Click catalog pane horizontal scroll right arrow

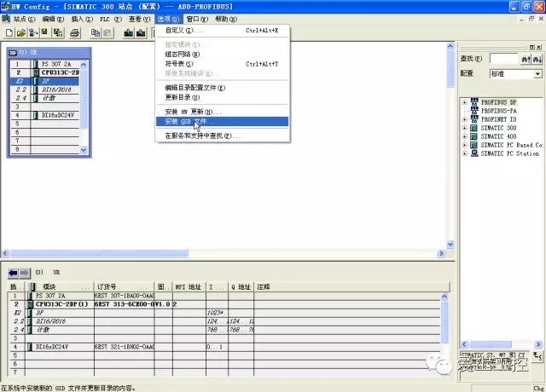[538, 344]
